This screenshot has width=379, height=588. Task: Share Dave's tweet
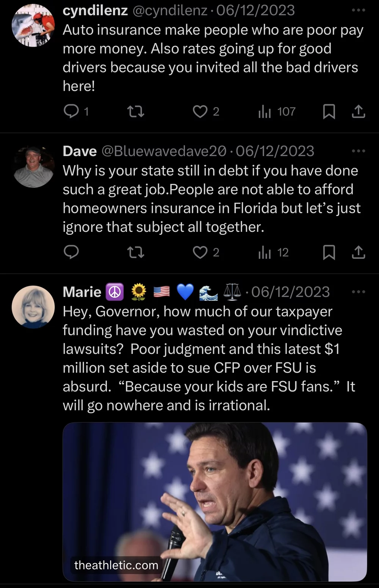(358, 252)
